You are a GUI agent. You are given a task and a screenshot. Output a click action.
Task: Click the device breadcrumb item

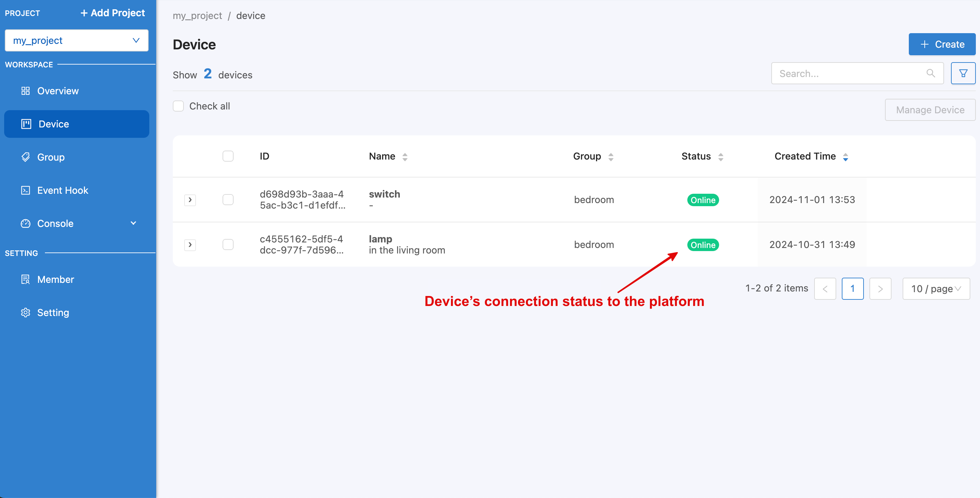pyautogui.click(x=251, y=16)
